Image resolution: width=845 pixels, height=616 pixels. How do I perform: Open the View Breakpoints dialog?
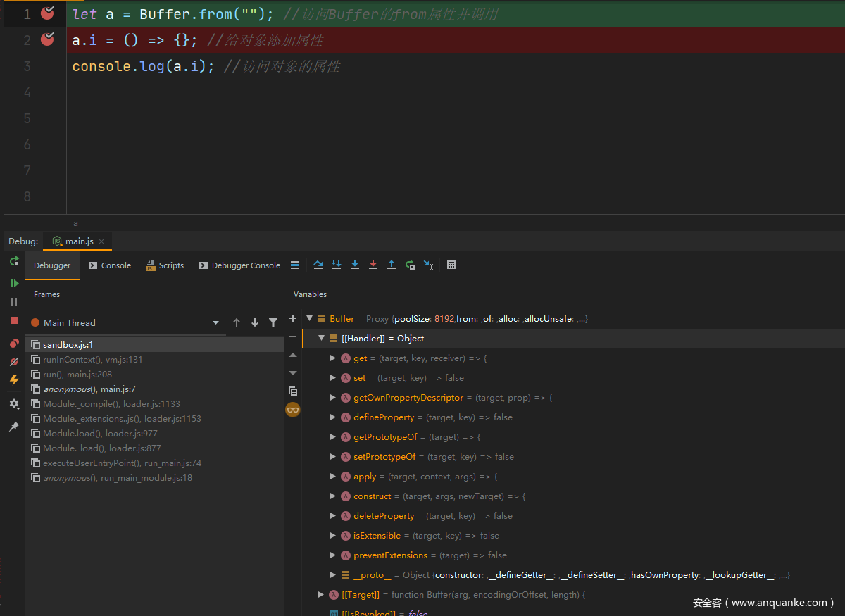point(14,344)
